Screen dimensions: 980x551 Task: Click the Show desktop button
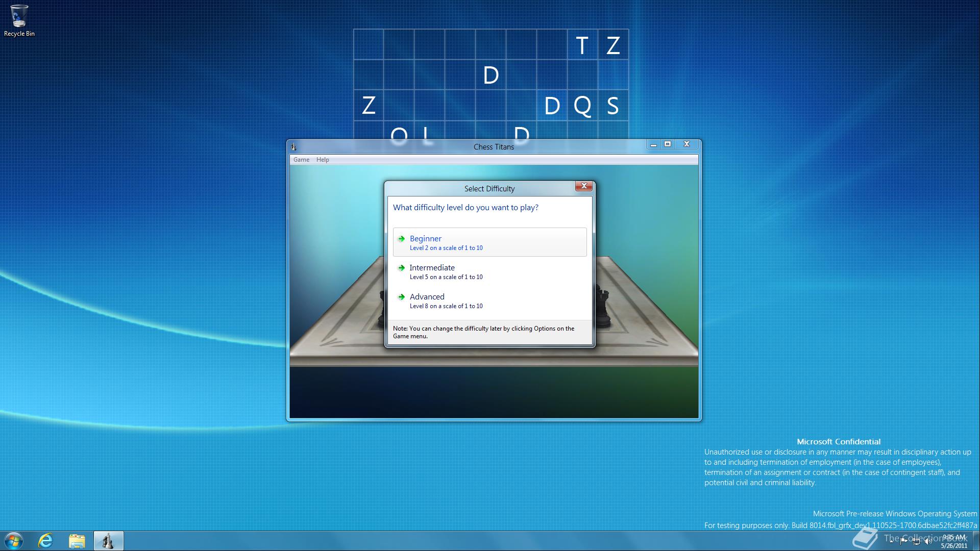[x=976, y=541]
